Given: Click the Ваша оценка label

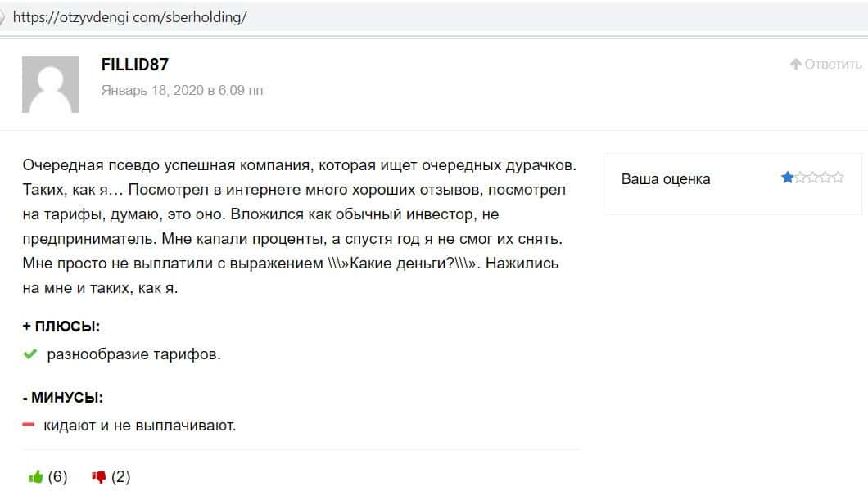Looking at the screenshot, I should tap(666, 179).
